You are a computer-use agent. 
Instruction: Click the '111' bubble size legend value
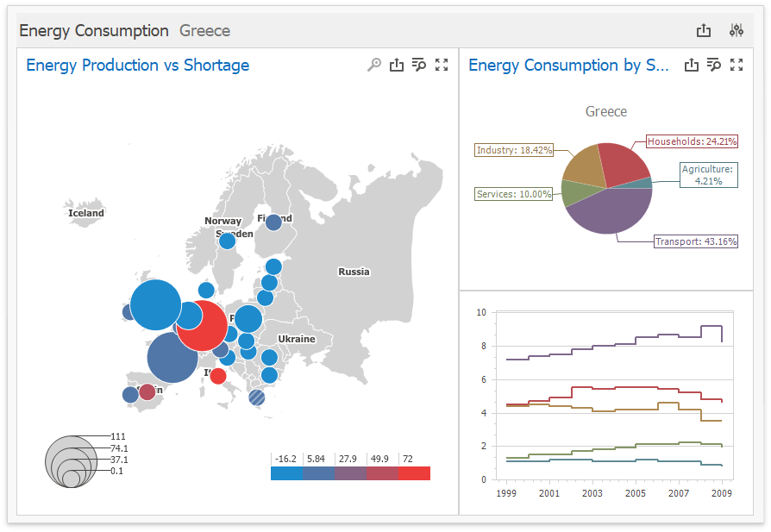[118, 436]
